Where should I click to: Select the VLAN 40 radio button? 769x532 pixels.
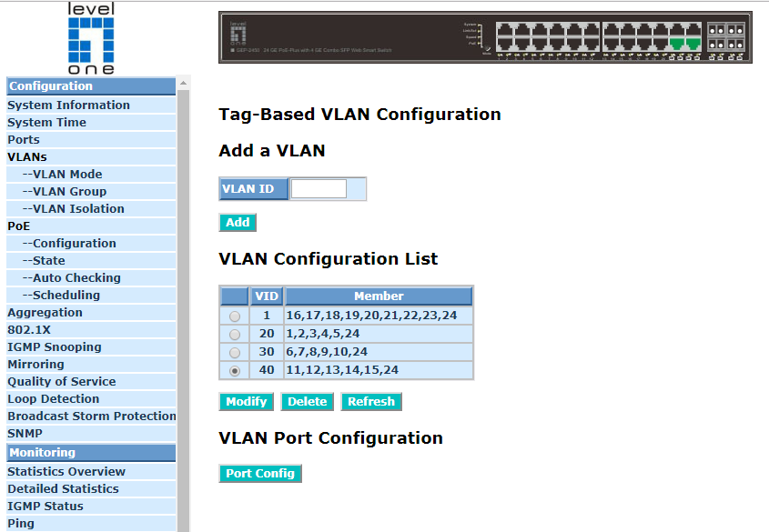236,371
